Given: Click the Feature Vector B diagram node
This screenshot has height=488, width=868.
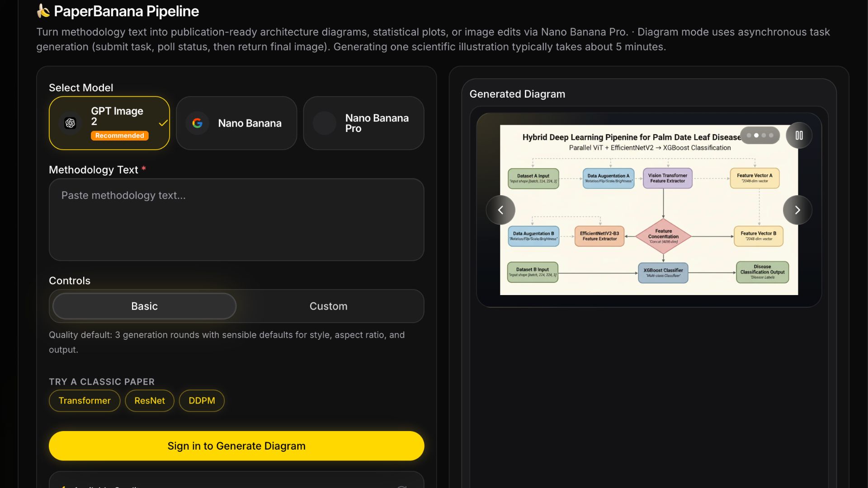Looking at the screenshot, I should coord(759,236).
